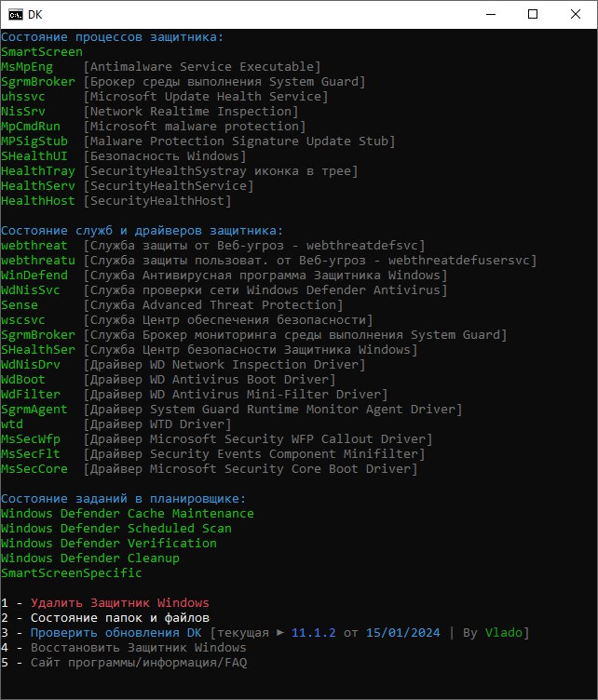The height and width of the screenshot is (700, 598).
Task: Click the MsMpEng process name
Action: [x=27, y=67]
